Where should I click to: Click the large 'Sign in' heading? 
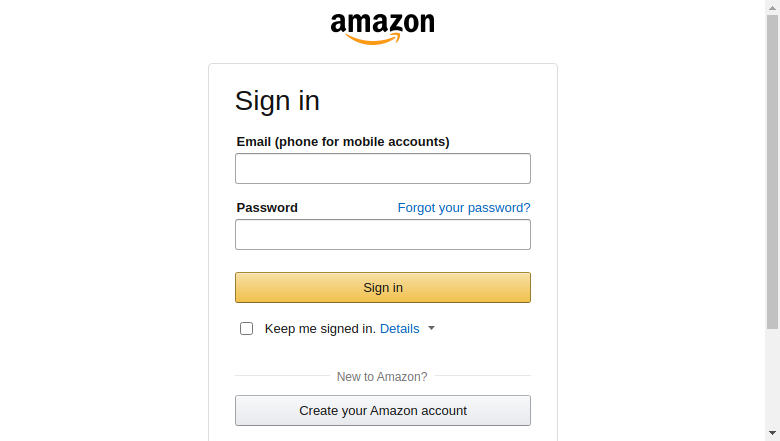277,101
